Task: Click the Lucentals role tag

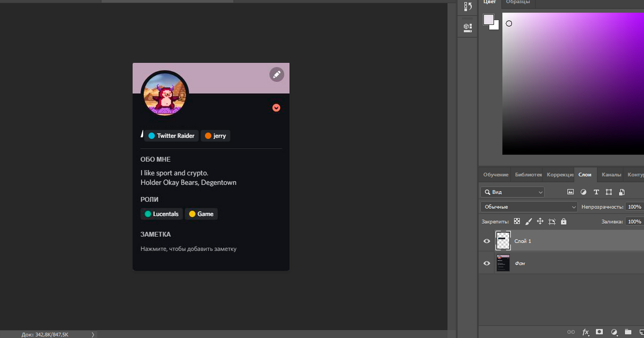Action: (162, 214)
